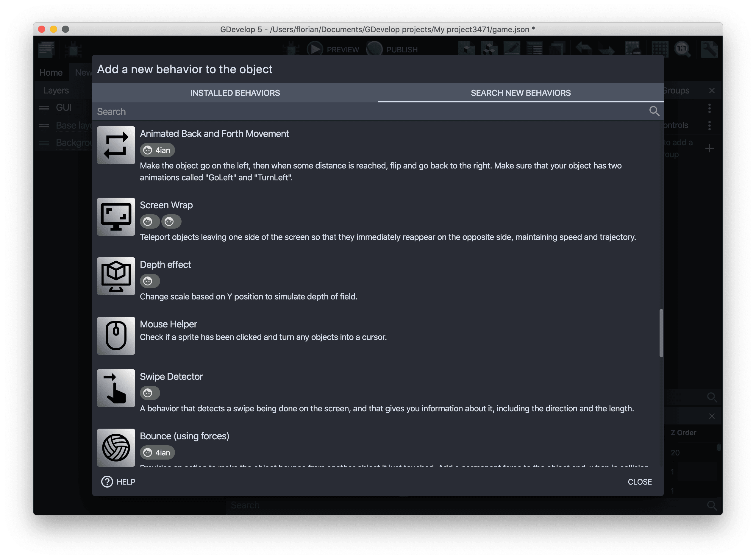Open the Project Manager icon
The width and height of the screenshot is (756, 559).
click(x=46, y=49)
